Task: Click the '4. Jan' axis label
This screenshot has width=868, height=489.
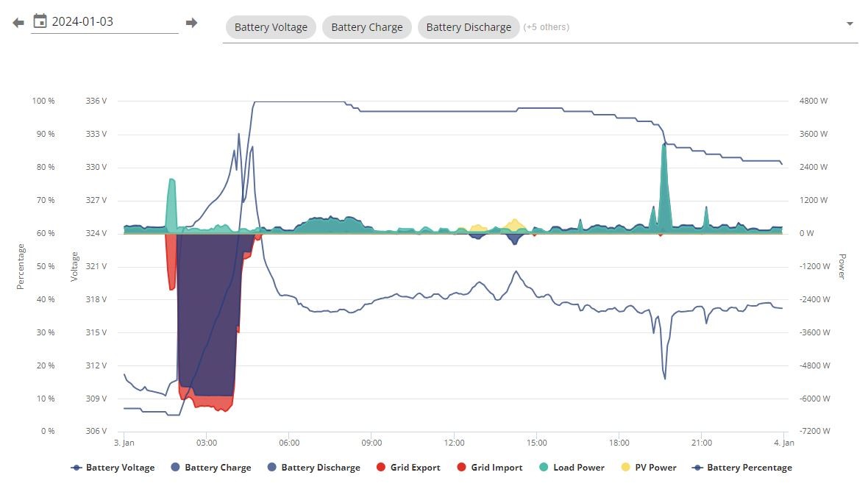Action: pyautogui.click(x=784, y=443)
